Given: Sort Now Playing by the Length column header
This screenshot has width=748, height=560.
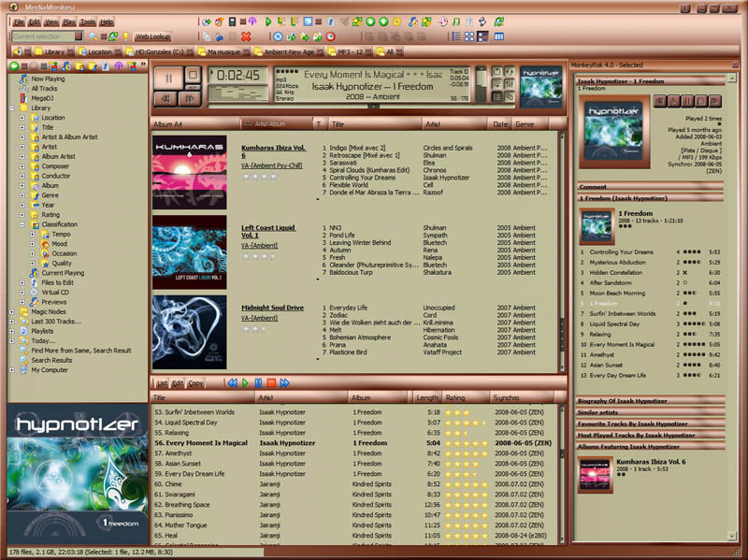Looking at the screenshot, I should (426, 397).
